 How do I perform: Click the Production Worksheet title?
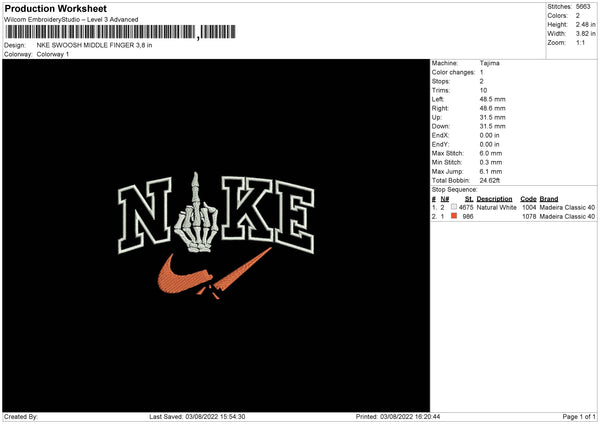55,8
